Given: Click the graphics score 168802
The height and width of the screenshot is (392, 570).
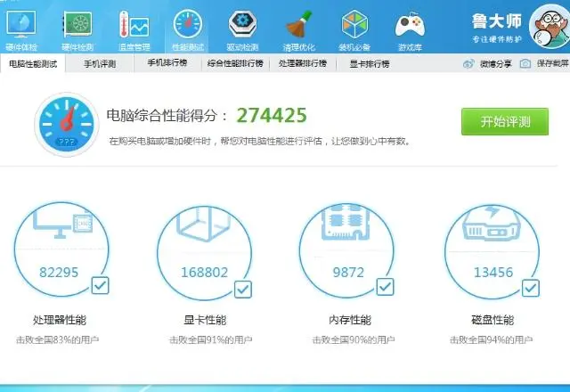Looking at the screenshot, I should 204,273.
